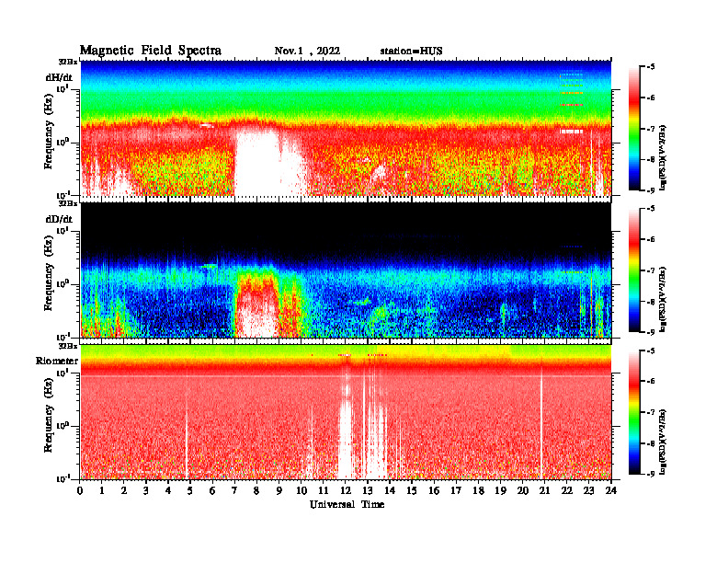The height and width of the screenshot is (563, 728).
Task: Click the '-5' tick on dH/dt color bar
Action: click(x=651, y=67)
